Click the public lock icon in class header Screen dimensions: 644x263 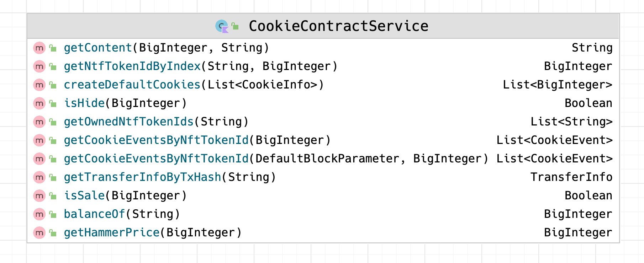pos(235,26)
